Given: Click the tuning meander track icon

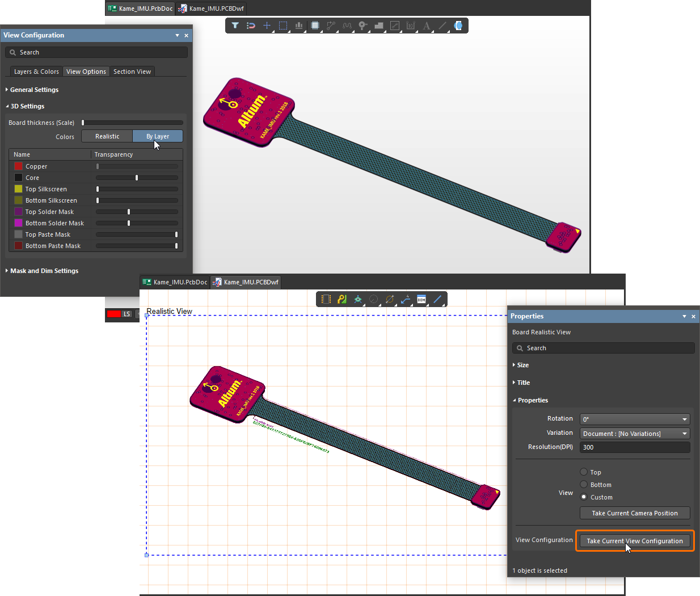Looking at the screenshot, I should 347,26.
